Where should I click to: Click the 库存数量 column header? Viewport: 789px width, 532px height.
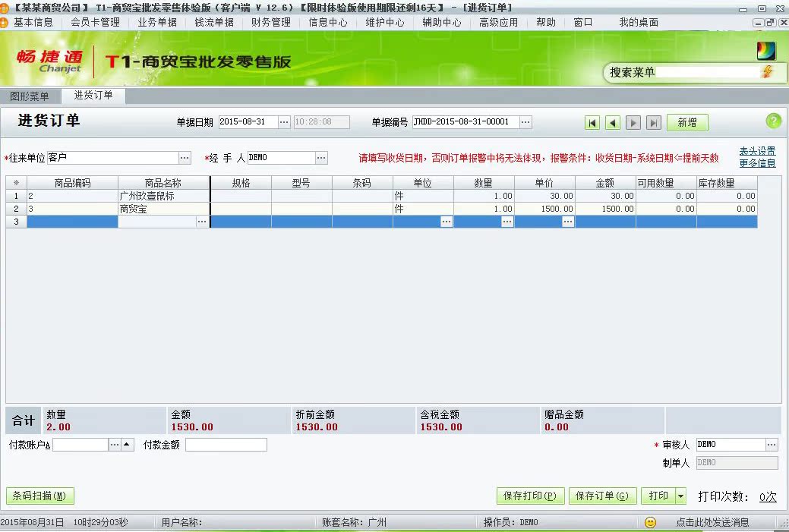(x=727, y=183)
